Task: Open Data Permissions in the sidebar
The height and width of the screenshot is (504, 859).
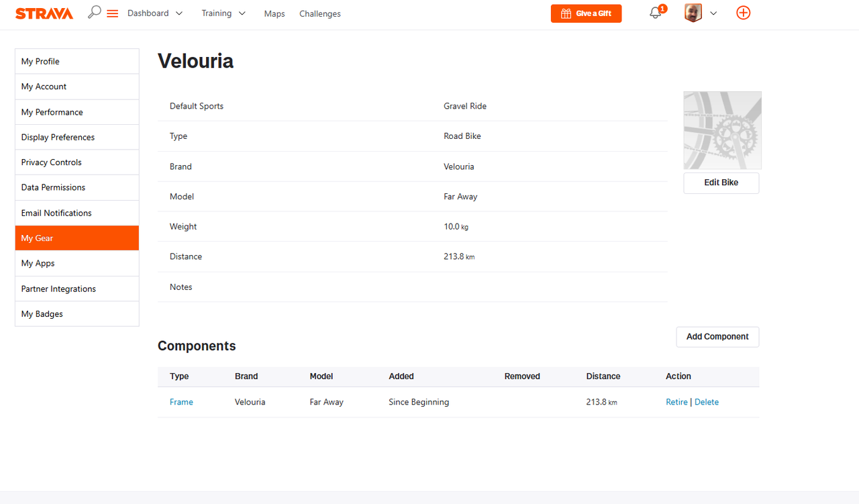Action: point(77,187)
